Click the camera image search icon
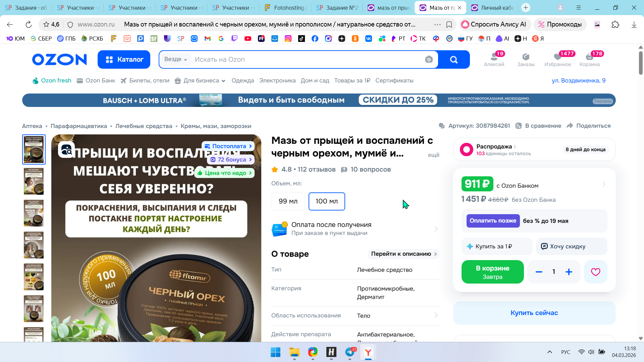The width and height of the screenshot is (644, 362). click(x=429, y=59)
